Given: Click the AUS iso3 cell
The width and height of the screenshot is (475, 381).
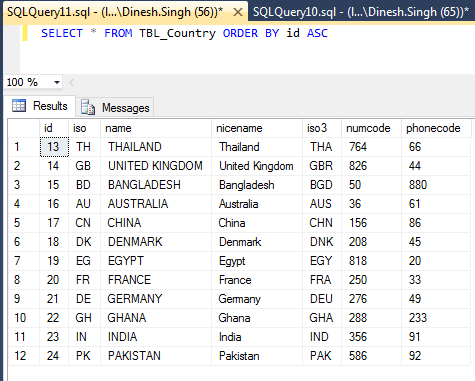Looking at the screenshot, I should tap(322, 204).
